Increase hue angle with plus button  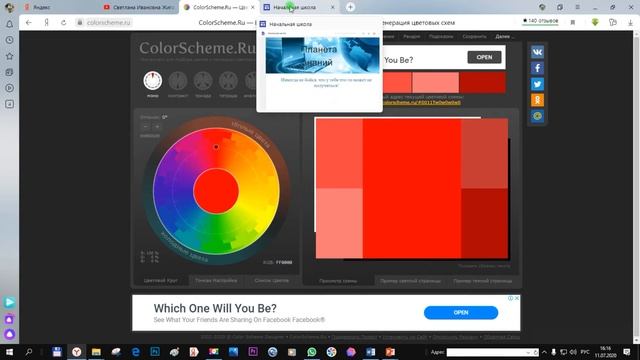[x=157, y=127]
